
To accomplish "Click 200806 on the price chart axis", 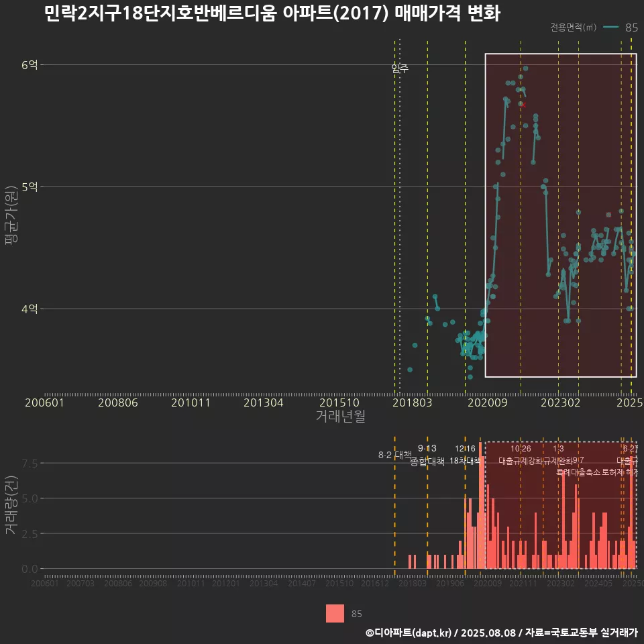I will [118, 402].
